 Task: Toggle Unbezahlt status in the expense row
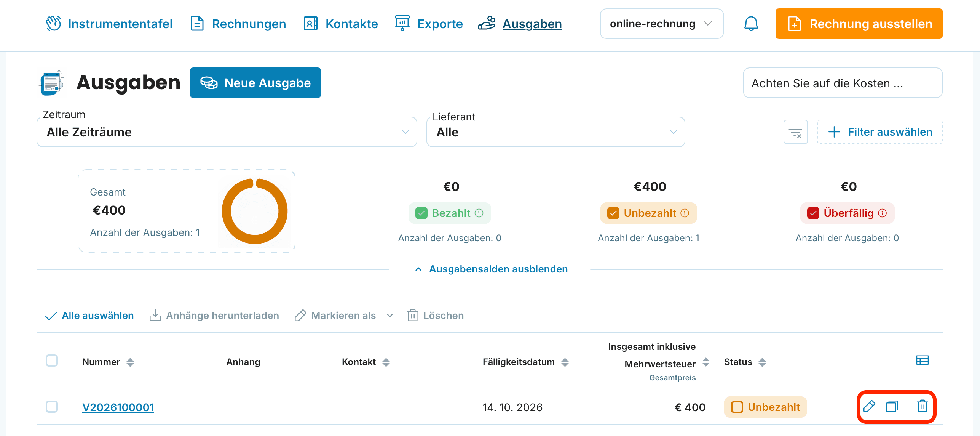(765, 407)
